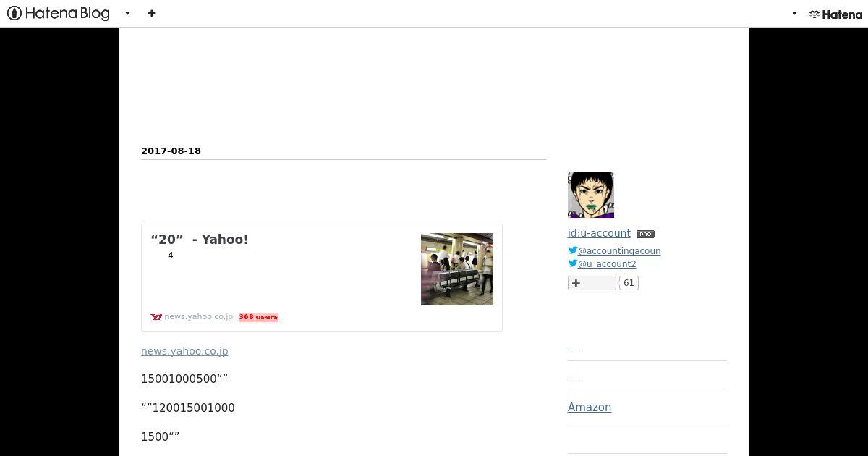Screen dimensions: 868x456
Task: Click the Hatena logo at top right
Action: pyautogui.click(x=835, y=14)
